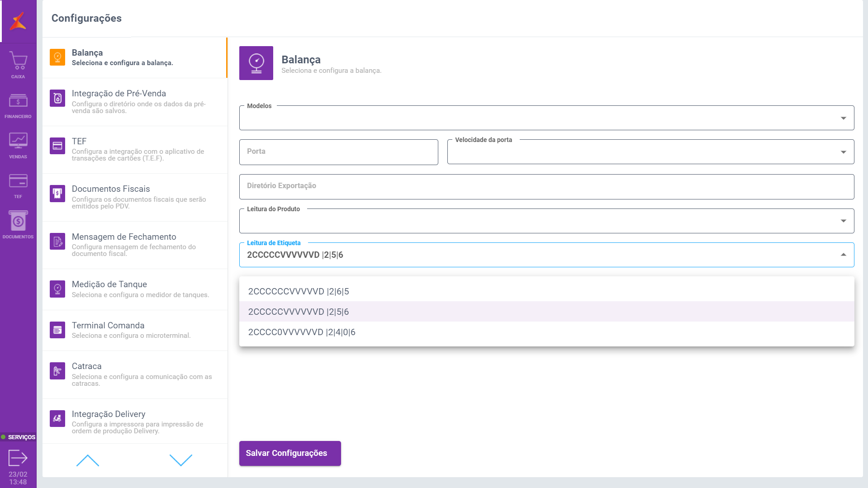The width and height of the screenshot is (868, 488).
Task: Click the logout exit arrow icon
Action: 18,458
